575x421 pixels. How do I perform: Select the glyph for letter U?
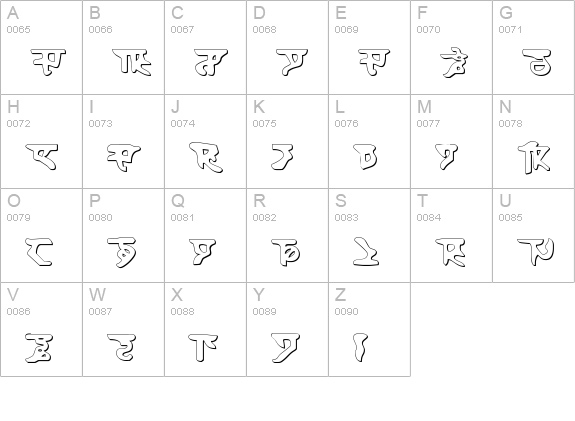(536, 252)
